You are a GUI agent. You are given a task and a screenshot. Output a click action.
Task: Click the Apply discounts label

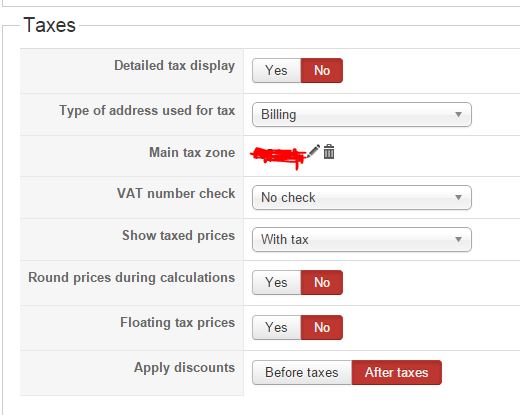184,368
